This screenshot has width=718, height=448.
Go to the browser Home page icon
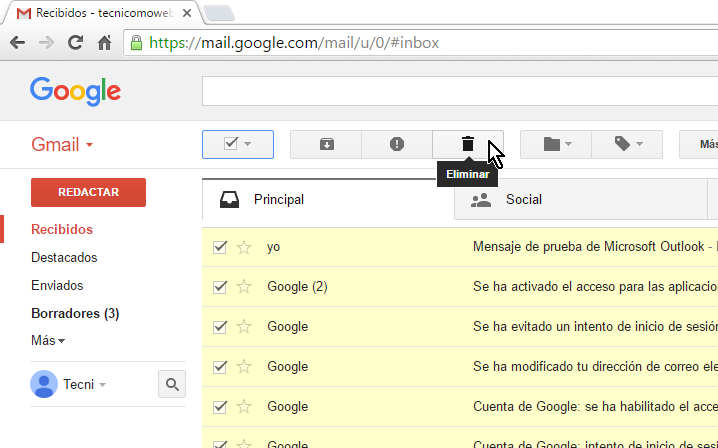[104, 43]
